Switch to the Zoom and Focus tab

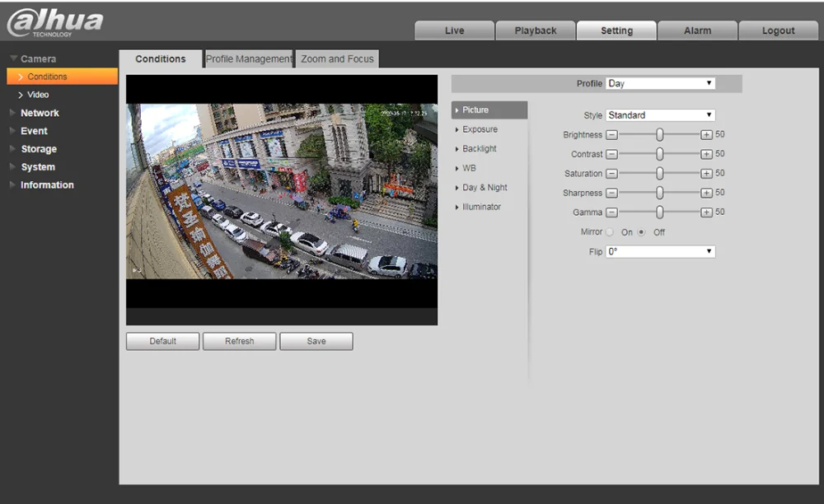(x=337, y=59)
